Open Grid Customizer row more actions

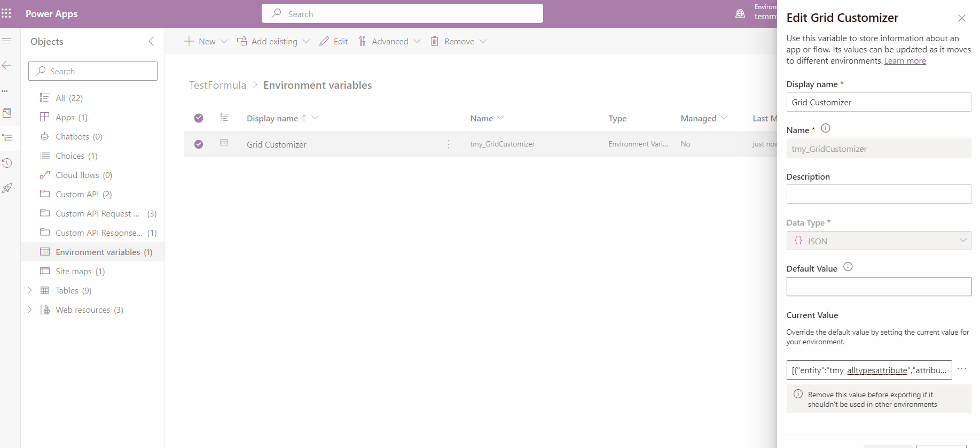pos(448,144)
